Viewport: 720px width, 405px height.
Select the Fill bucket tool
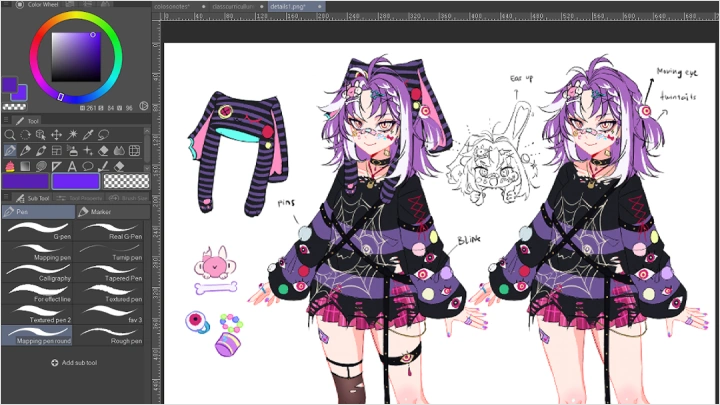10,166
